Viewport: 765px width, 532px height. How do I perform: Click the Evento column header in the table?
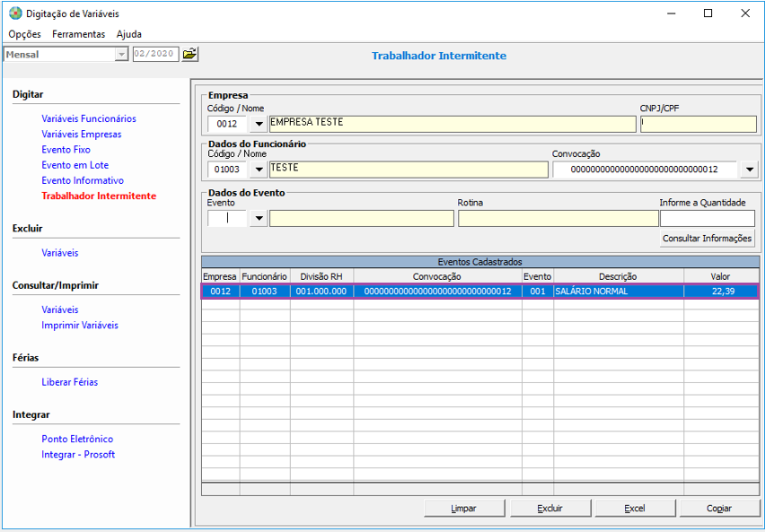(x=538, y=276)
